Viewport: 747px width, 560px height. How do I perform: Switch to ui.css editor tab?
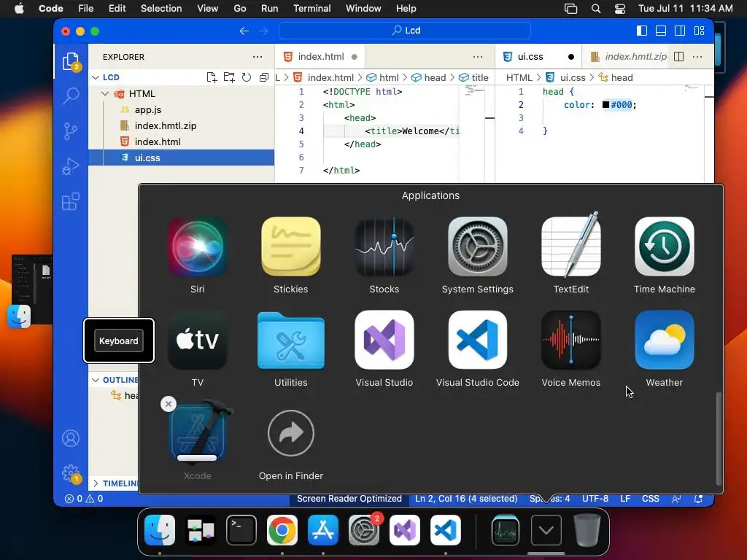(x=539, y=57)
